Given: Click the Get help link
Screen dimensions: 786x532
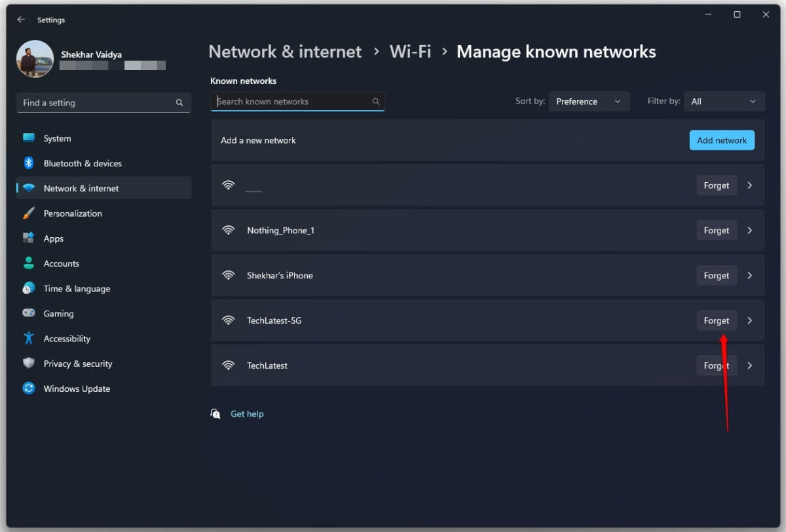Looking at the screenshot, I should (x=247, y=413).
